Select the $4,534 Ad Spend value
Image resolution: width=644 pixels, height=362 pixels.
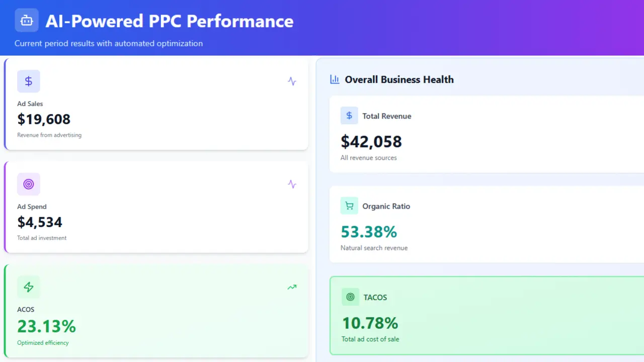coord(40,222)
